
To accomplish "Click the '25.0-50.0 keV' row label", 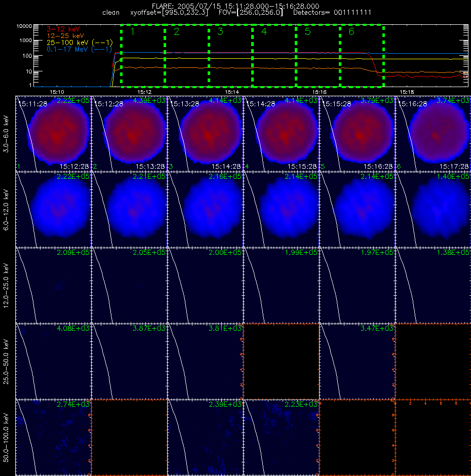I will [6, 362].
